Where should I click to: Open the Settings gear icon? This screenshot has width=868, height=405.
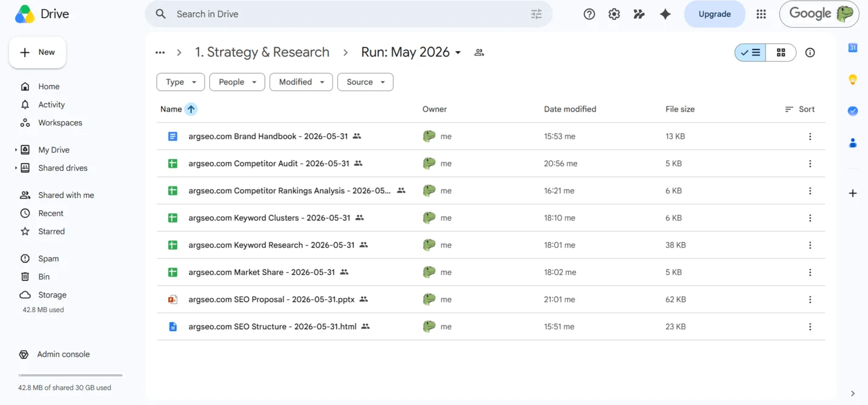pyautogui.click(x=614, y=14)
